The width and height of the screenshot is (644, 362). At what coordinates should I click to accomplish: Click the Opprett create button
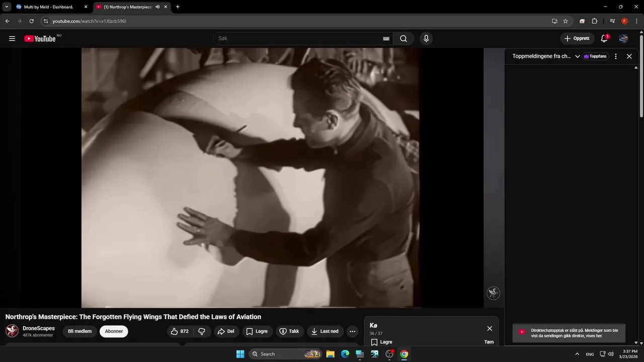[577, 39]
